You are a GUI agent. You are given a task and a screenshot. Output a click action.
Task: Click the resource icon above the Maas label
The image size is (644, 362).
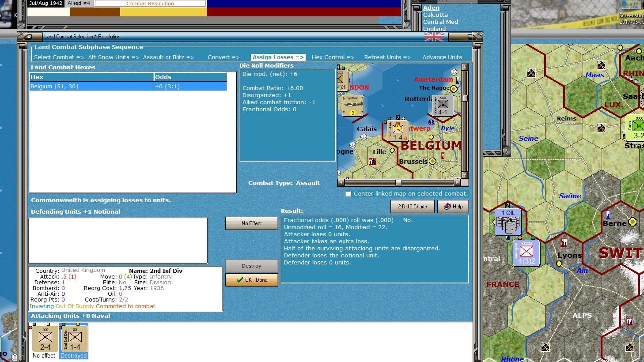[x=601, y=65]
